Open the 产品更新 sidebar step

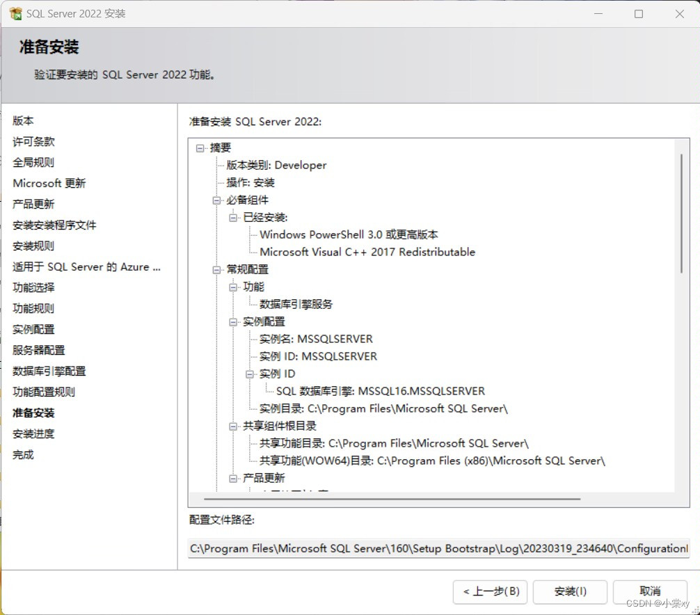33,205
